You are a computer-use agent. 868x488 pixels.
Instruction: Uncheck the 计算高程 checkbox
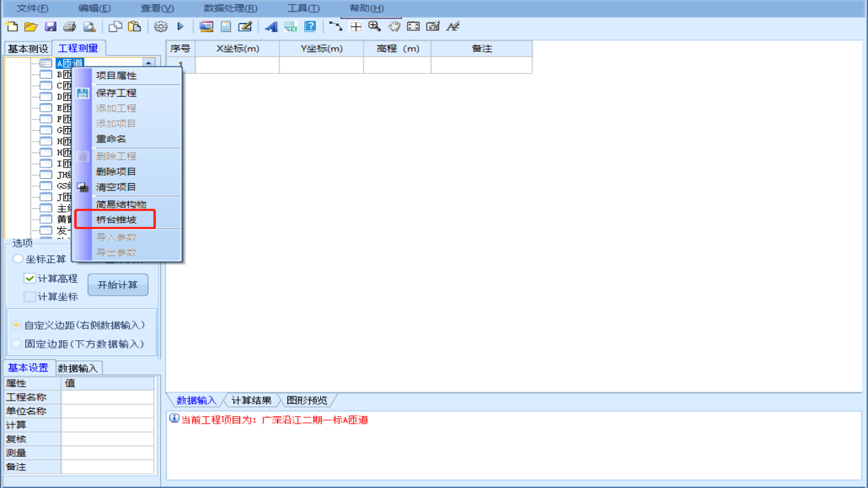[x=30, y=279]
